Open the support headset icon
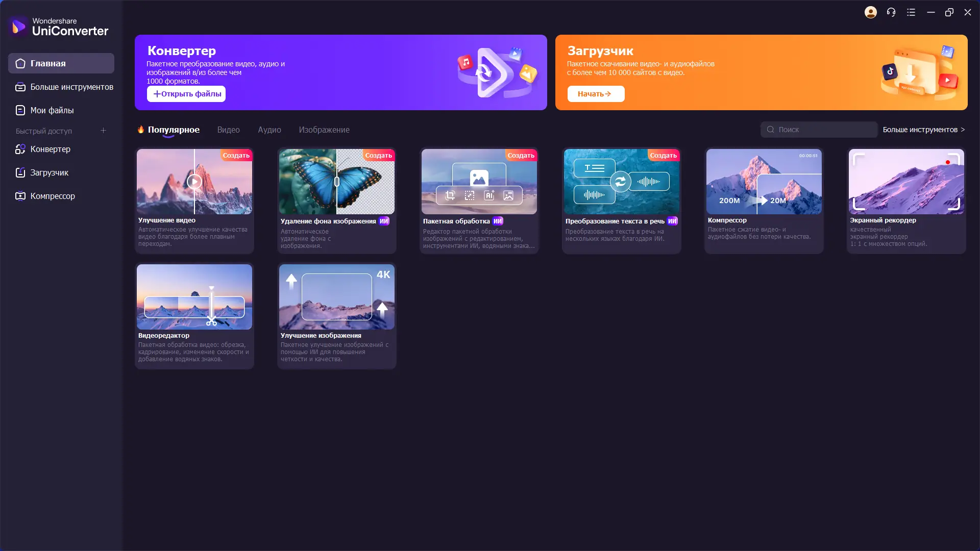Viewport: 980px width, 551px height. tap(891, 12)
